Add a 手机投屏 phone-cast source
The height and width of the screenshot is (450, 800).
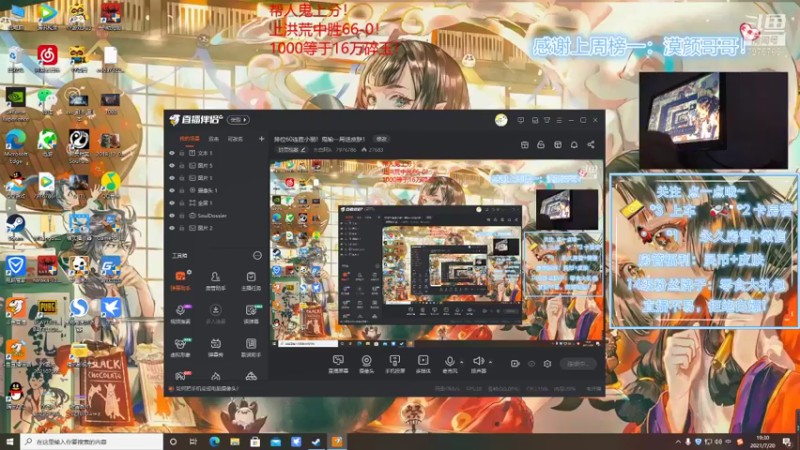coord(394,364)
